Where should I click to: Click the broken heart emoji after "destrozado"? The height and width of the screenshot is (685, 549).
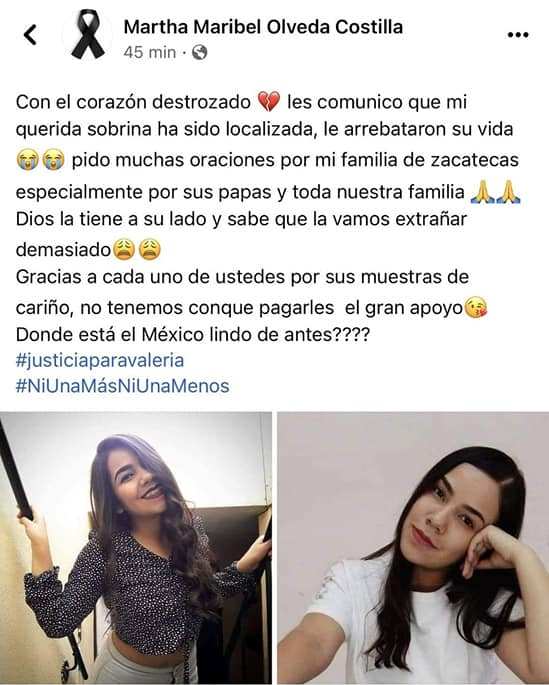[x=269, y=102]
